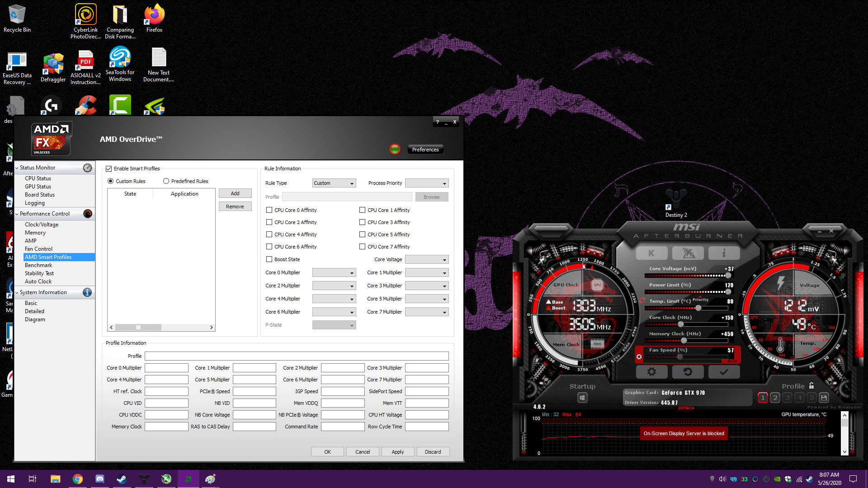This screenshot has width=868, height=488.
Task: Click the Discard button
Action: pyautogui.click(x=433, y=452)
